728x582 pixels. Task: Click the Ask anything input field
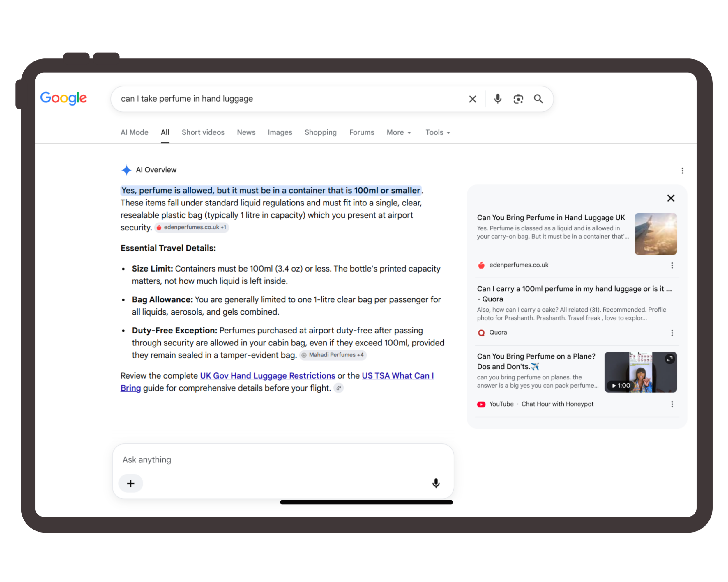[x=283, y=459]
